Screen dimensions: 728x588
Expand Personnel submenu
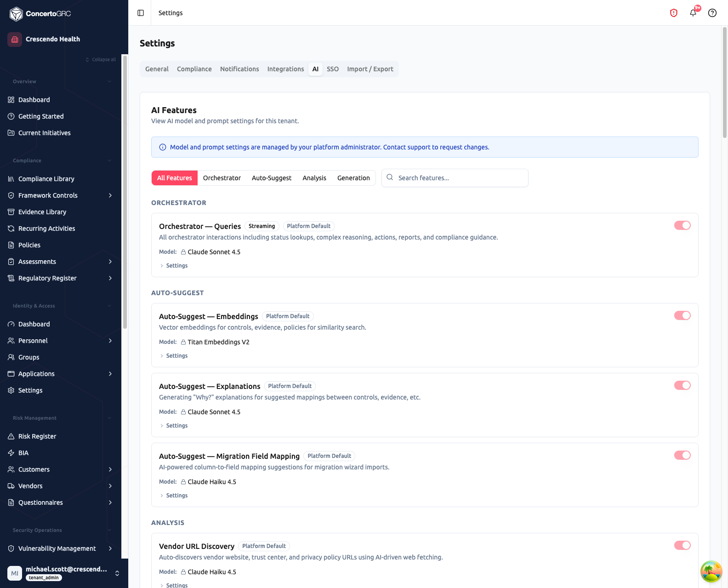(x=110, y=341)
